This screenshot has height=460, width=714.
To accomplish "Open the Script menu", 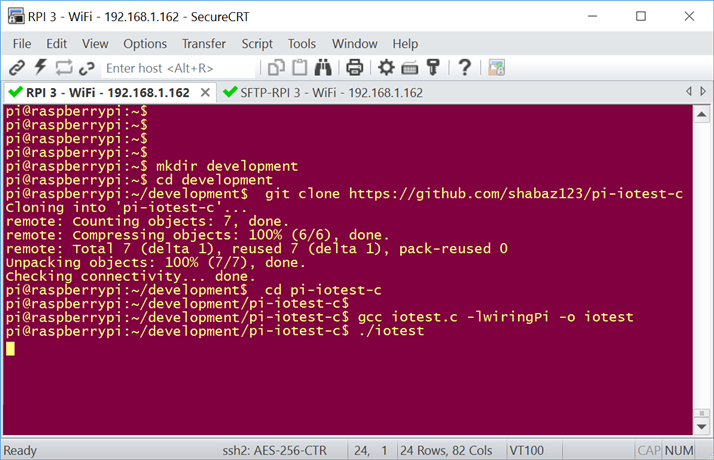I will 257,44.
